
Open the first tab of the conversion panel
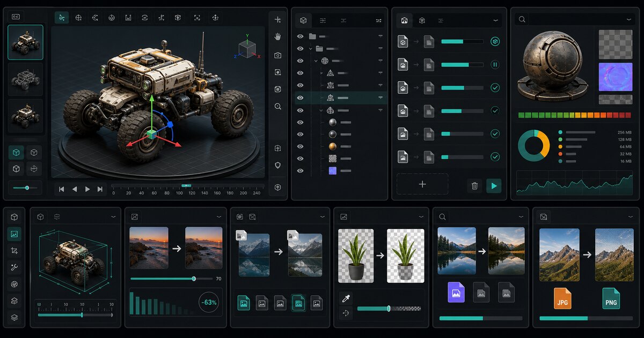(404, 20)
